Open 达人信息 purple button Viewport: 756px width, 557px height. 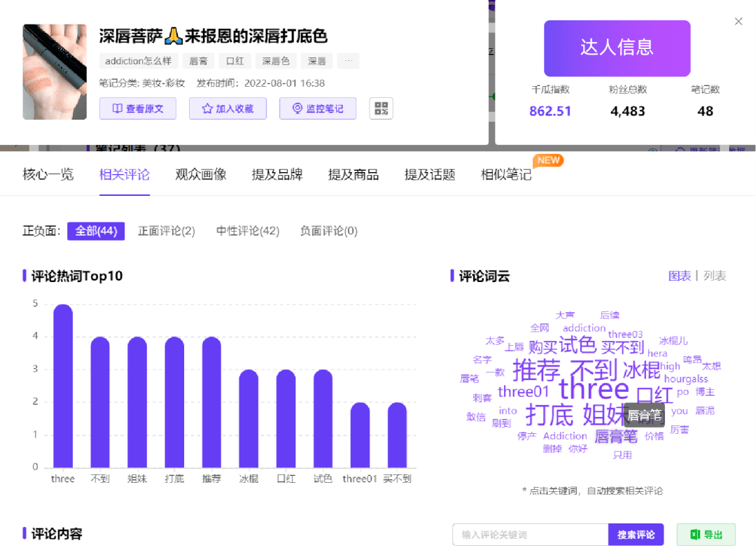pyautogui.click(x=617, y=48)
